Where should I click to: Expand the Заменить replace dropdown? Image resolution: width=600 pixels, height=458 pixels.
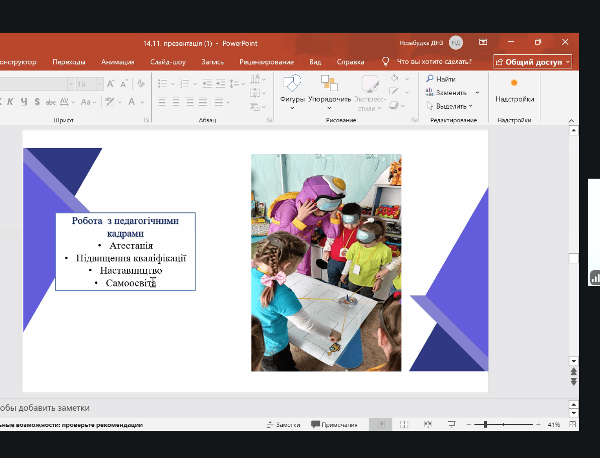coord(477,92)
